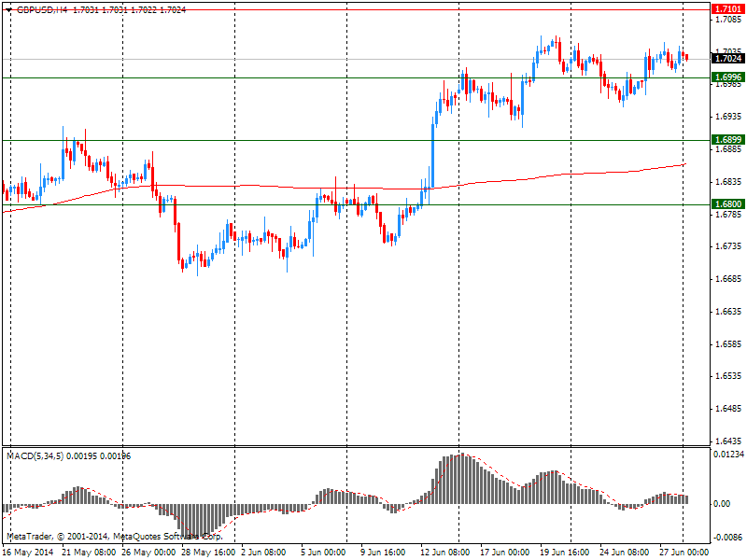The width and height of the screenshot is (747, 560).
Task: Click the 0.01234 MACD scale value
Action: [728, 455]
